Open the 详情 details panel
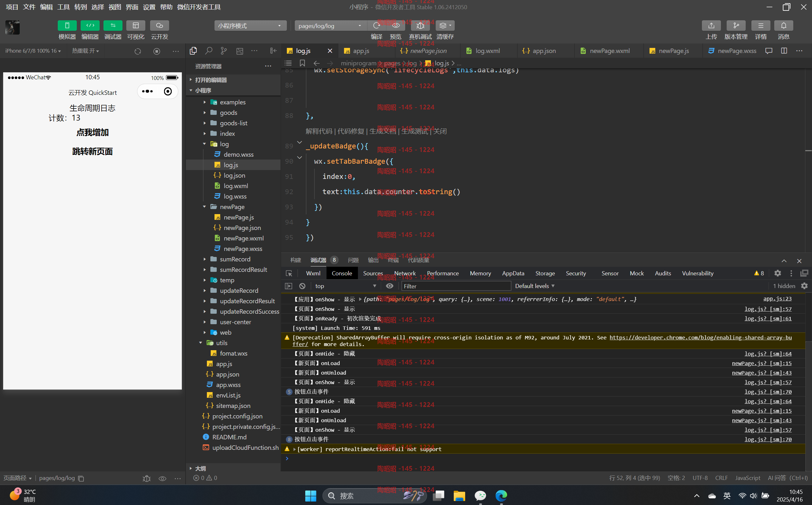 [x=761, y=25]
